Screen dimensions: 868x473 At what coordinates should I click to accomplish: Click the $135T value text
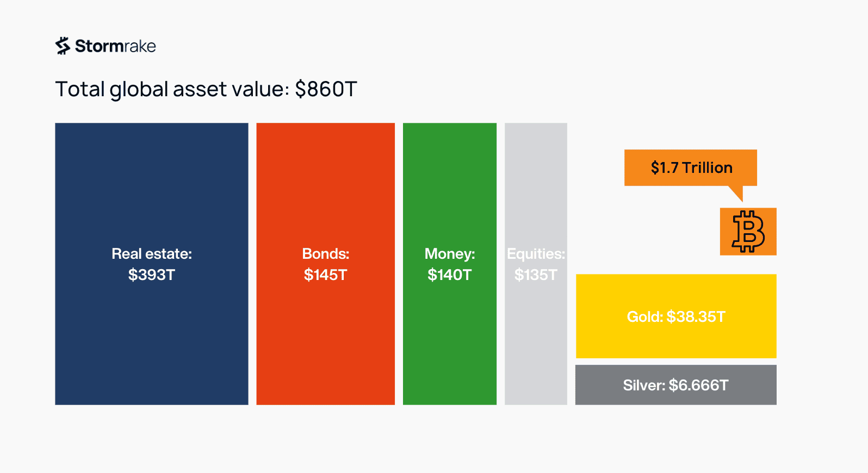[536, 275]
